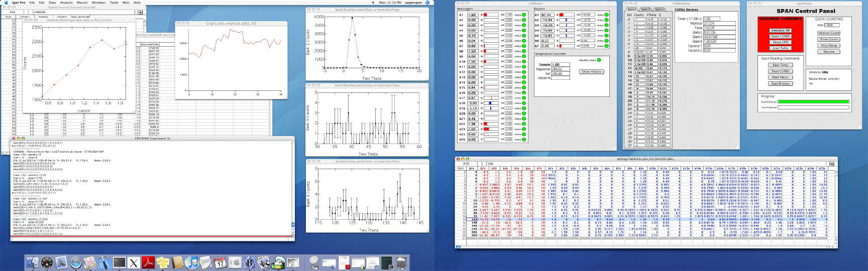Click the b7 status LED in Brukers
868x271 pixels.
[606, 46]
